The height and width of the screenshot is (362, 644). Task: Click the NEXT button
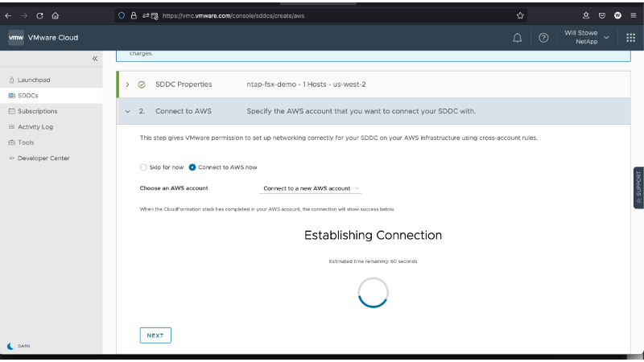pos(155,335)
